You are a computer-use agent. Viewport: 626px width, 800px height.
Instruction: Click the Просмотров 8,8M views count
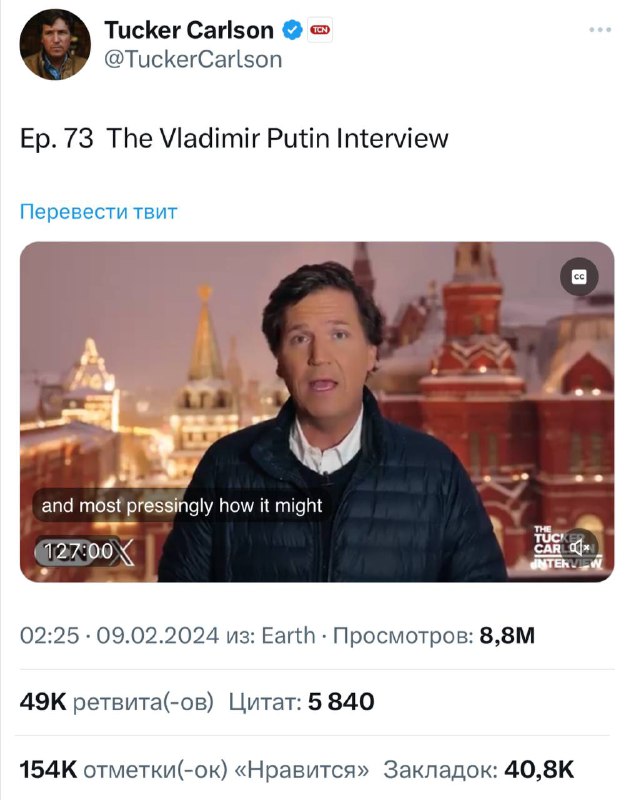(434, 636)
